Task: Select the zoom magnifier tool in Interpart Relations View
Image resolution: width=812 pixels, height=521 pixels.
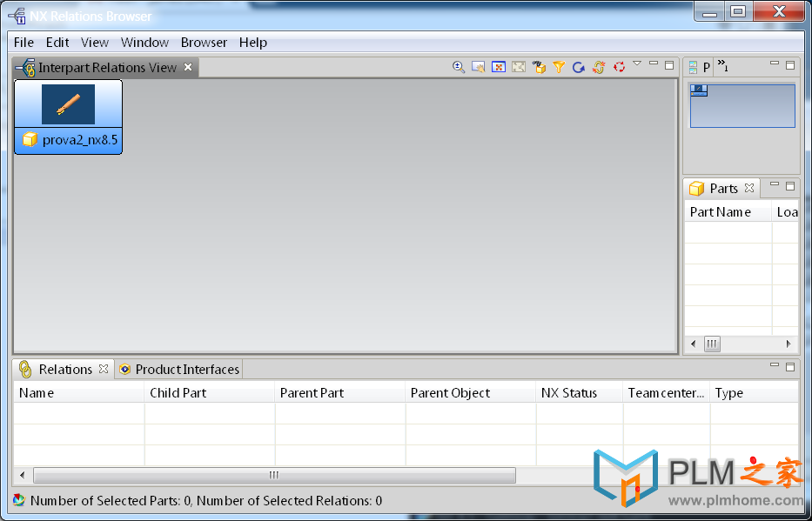Action: pyautogui.click(x=459, y=67)
